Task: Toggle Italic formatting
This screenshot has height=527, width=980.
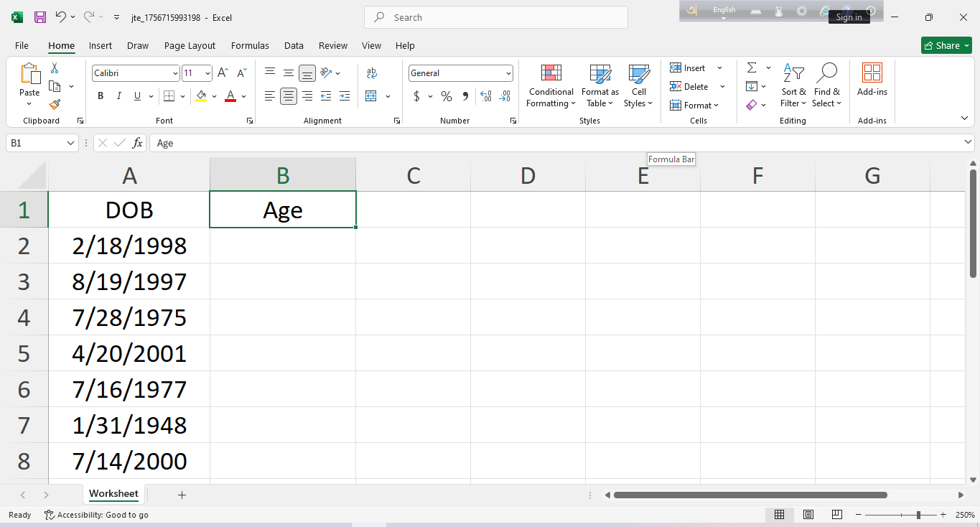Action: point(118,96)
